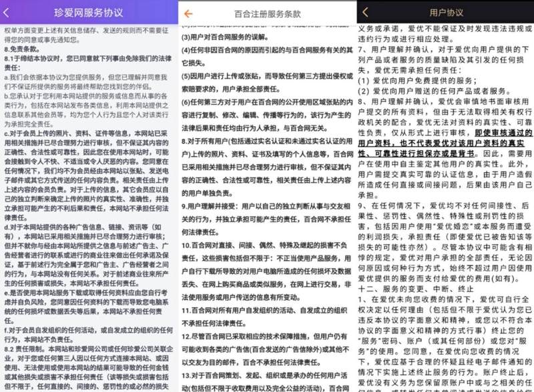This screenshot has width=534, height=392.
Task: Select the 珍爱网服务协议 title
Action: click(x=89, y=13)
